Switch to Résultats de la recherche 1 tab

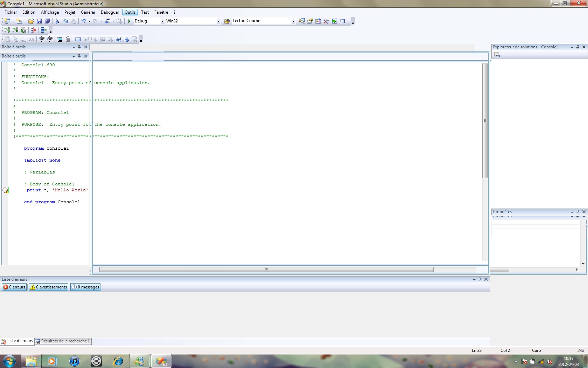tap(63, 341)
